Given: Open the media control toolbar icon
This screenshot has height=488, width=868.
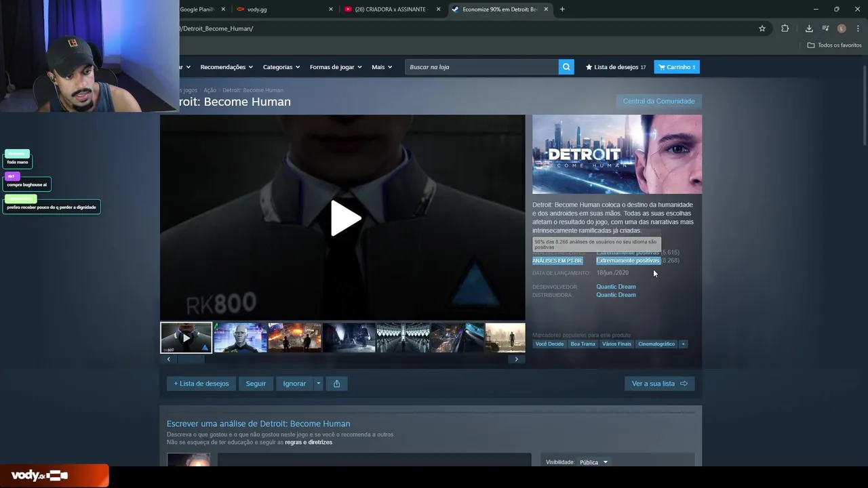Looking at the screenshot, I should (825, 28).
